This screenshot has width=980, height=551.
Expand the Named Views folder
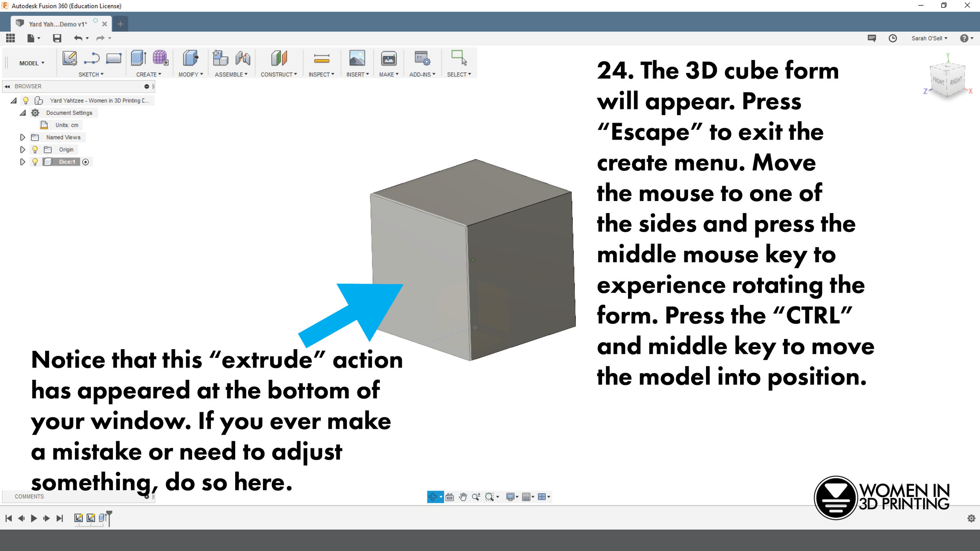point(23,137)
